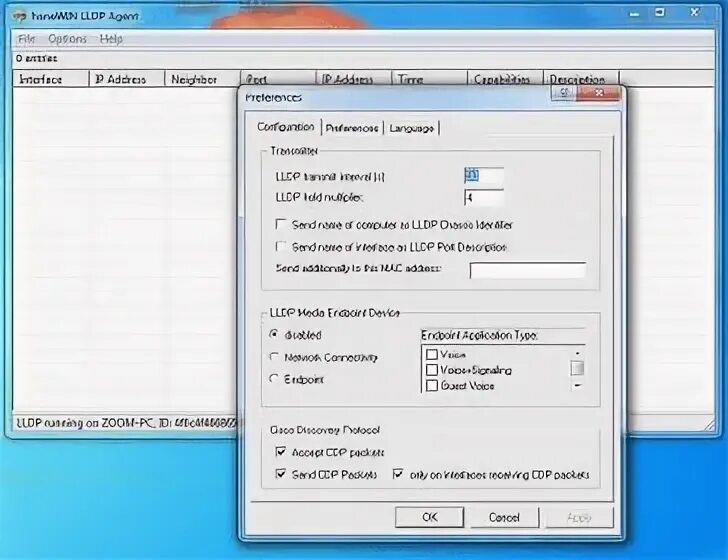
Task: Toggle Accept CDP packets checkbox
Action: click(280, 452)
